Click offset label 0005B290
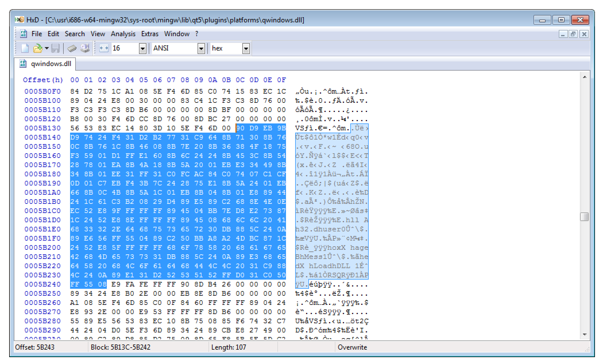The width and height of the screenshot is (603, 364). click(x=42, y=330)
